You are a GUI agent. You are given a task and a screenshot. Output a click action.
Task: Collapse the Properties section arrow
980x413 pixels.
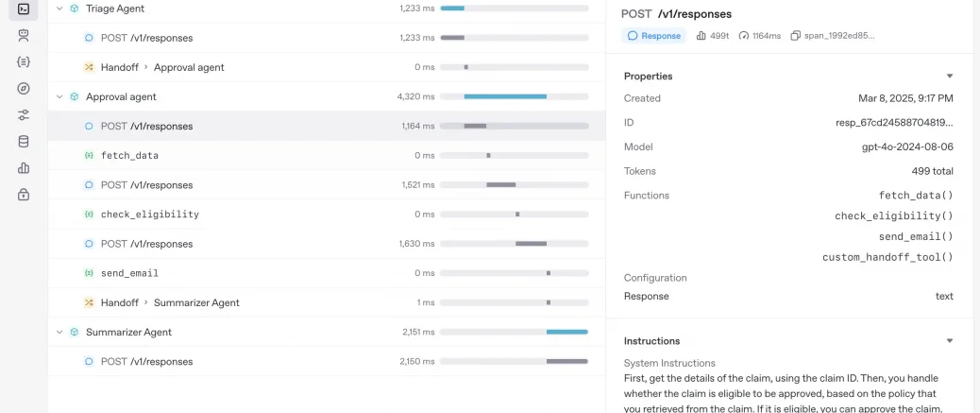950,76
